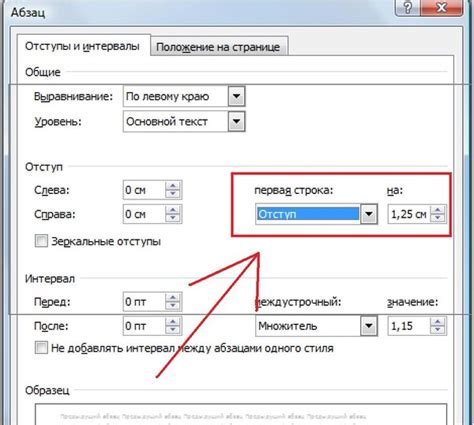Screen dimensions: 474x425
Task: Click the Выравнивание label
Action: 73,97
